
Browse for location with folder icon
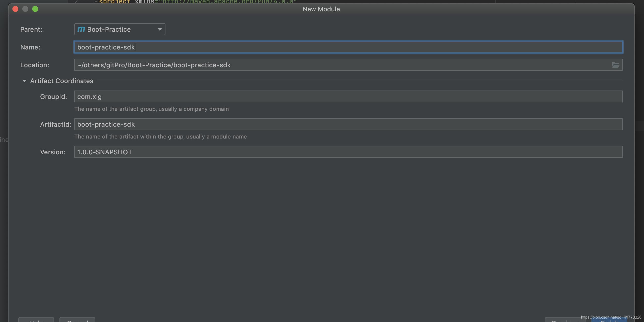coord(616,65)
